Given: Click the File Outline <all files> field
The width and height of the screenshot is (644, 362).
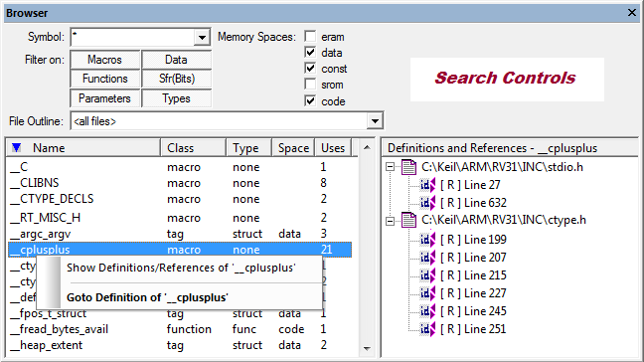Looking at the screenshot, I should [x=220, y=121].
